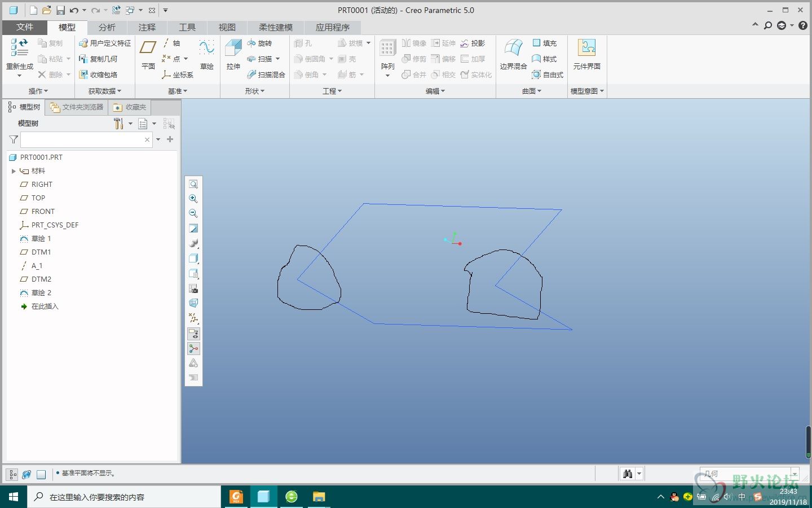This screenshot has height=508, width=812.
Task: Create a datum Plane (平面)
Action: [x=148, y=54]
